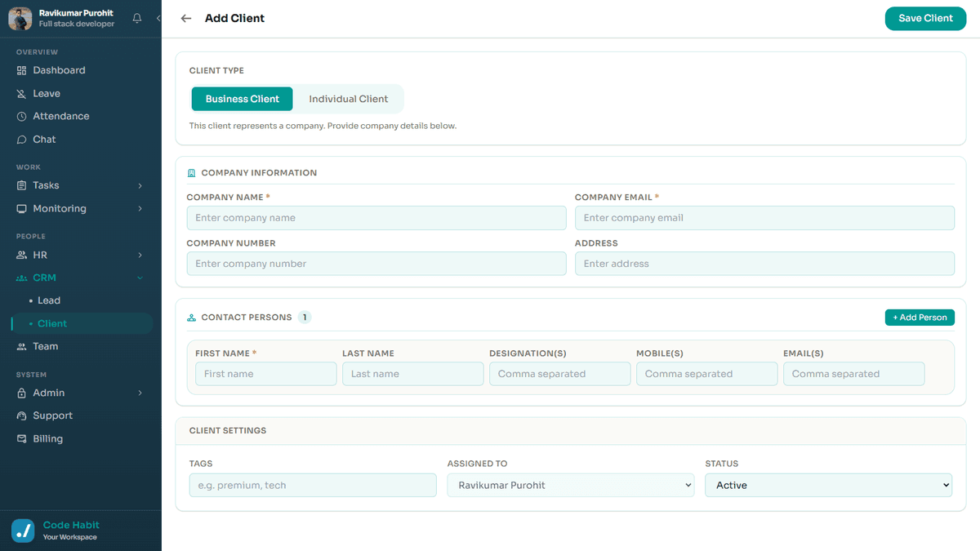The image size is (980, 551).
Task: Click the Support headset icon
Action: coord(22,415)
